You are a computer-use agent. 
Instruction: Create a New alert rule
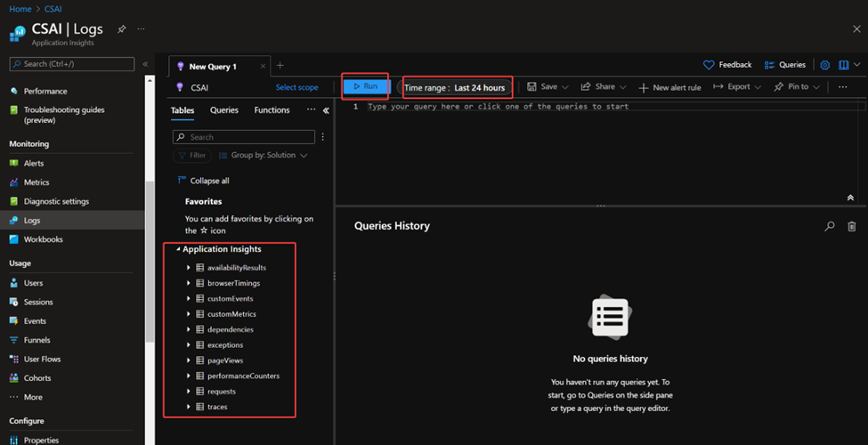click(669, 87)
